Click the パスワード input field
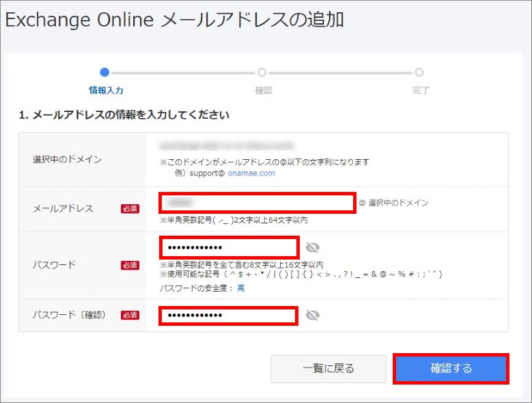Image resolution: width=532 pixels, height=403 pixels. [229, 247]
